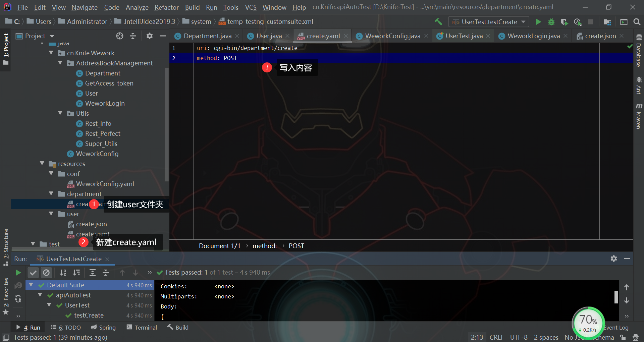Toggle the read-only lock icon in status bar
Image resolution: width=644 pixels, height=342 pixels.
pyautogui.click(x=623, y=337)
